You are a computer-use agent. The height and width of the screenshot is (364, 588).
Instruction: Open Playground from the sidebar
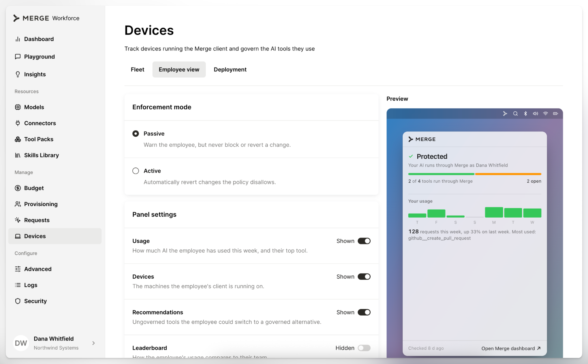point(55,56)
